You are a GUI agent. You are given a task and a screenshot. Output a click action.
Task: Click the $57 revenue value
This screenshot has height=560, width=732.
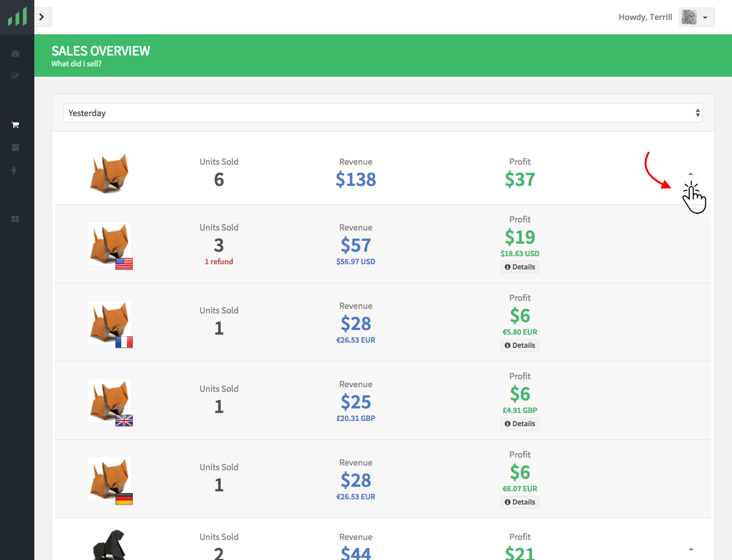[356, 245]
